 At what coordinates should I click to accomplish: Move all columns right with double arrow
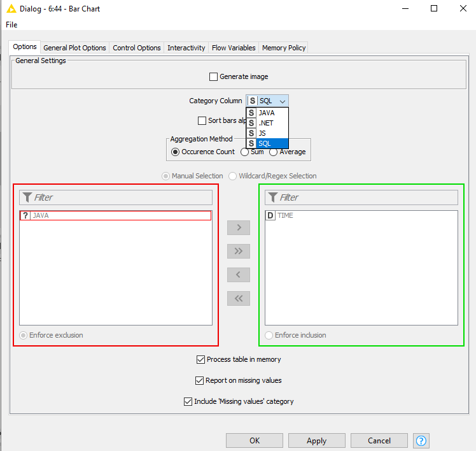[x=239, y=251]
